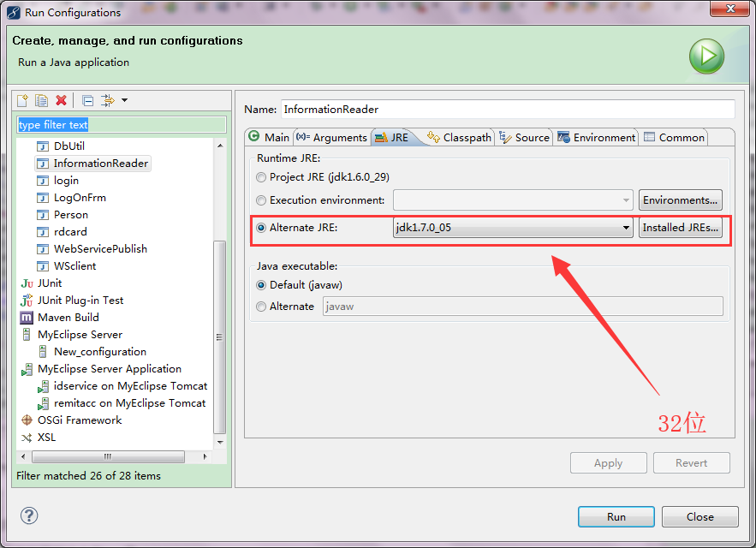Choose Execution environment radio button
The image size is (756, 548).
[261, 200]
